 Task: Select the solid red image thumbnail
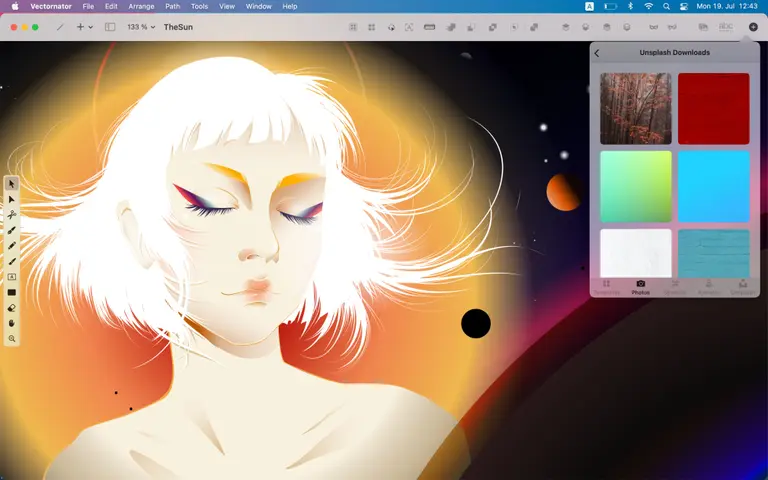point(714,109)
